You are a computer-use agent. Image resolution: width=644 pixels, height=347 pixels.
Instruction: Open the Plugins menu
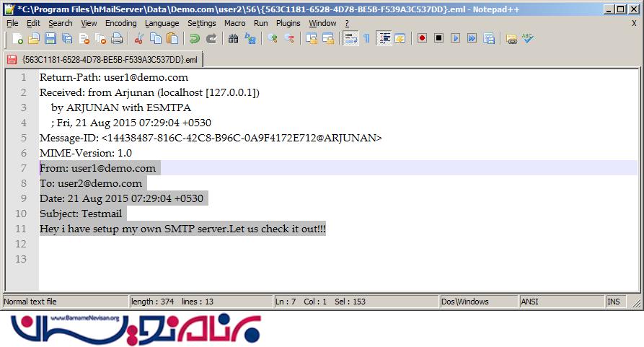[288, 23]
